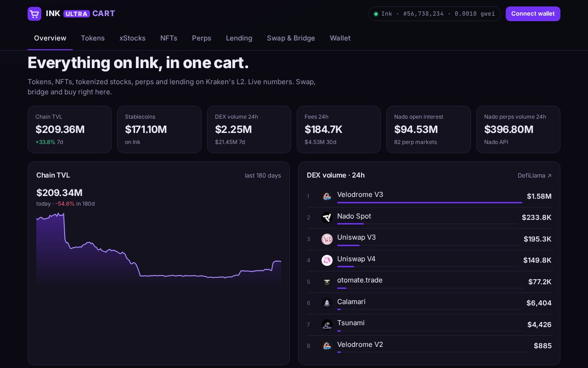
Task: Click the 'Tsunami' name text
Action: (351, 323)
